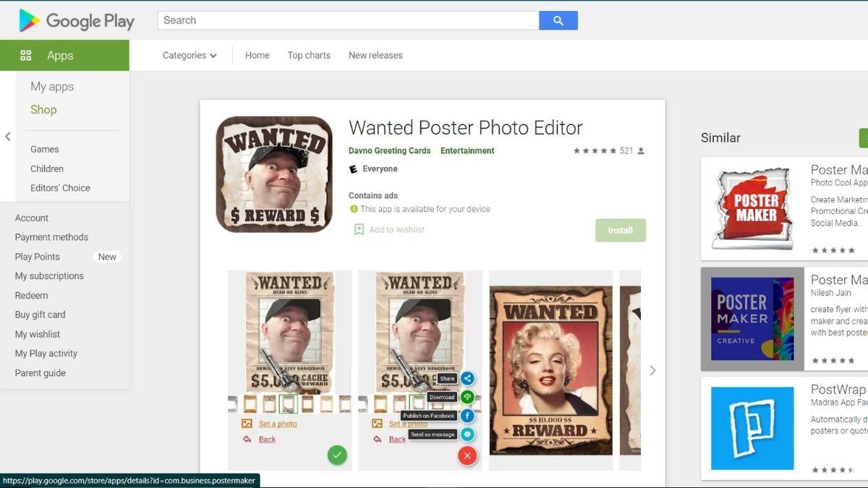Open the Parent guide
The height and width of the screenshot is (488, 868).
(41, 373)
